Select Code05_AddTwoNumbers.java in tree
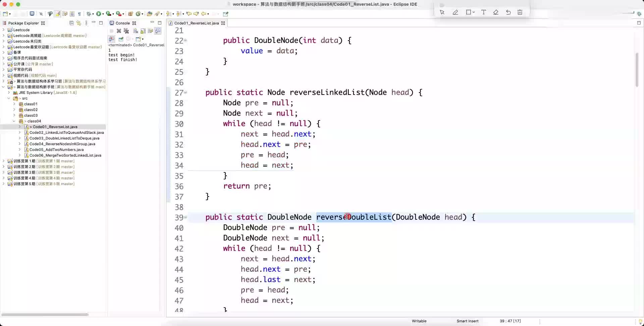This screenshot has width=644, height=326. pos(56,150)
